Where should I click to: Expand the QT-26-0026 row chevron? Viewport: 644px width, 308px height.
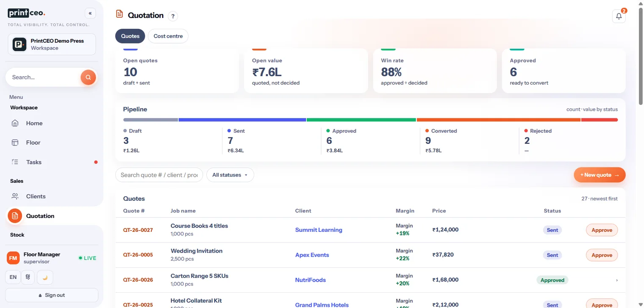point(616,280)
